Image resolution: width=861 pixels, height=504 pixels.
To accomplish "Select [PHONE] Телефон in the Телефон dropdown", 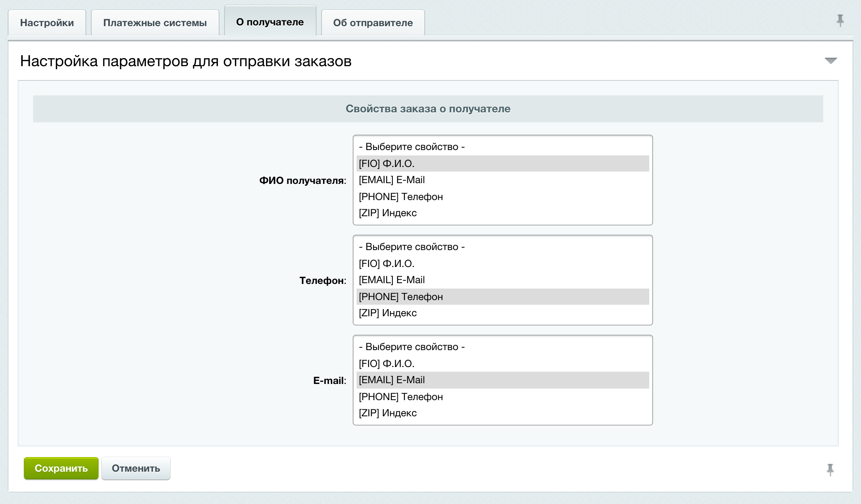I will coord(501,296).
